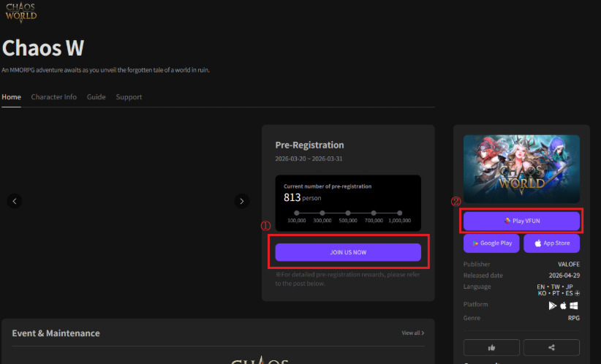601x364 pixels.
Task: Click the Play VFUN button
Action: point(521,221)
